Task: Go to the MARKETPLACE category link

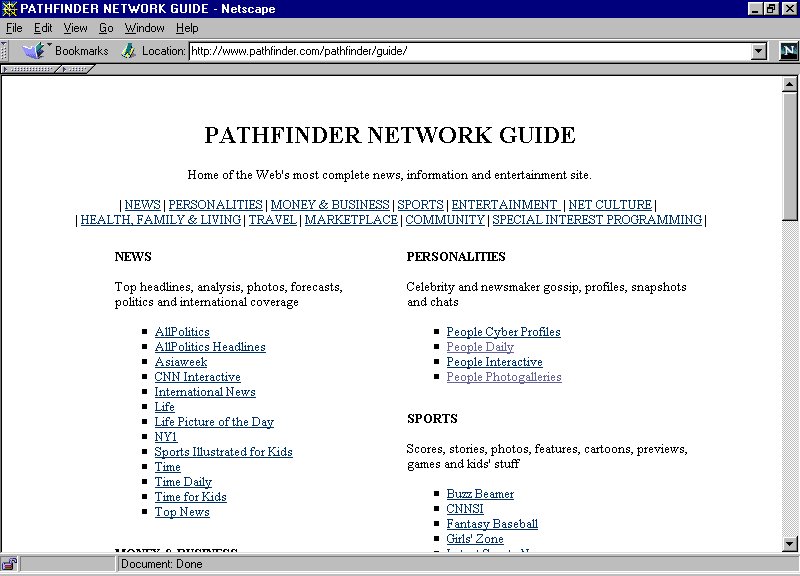Action: click(351, 220)
